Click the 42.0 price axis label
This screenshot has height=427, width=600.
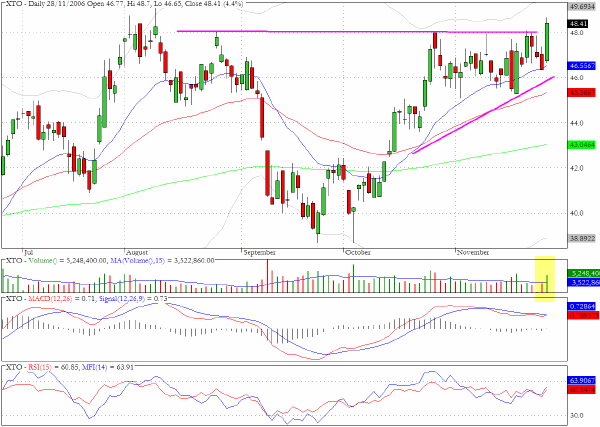(576, 168)
